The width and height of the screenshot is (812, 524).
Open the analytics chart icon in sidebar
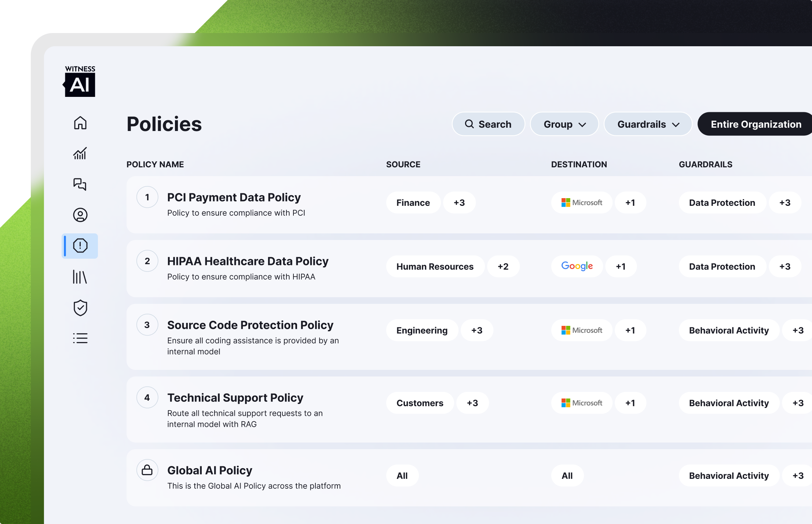pos(80,153)
